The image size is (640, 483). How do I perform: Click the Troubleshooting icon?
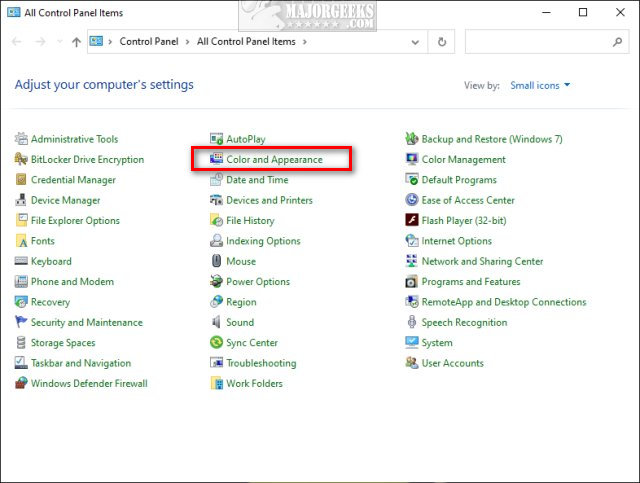pyautogui.click(x=216, y=363)
